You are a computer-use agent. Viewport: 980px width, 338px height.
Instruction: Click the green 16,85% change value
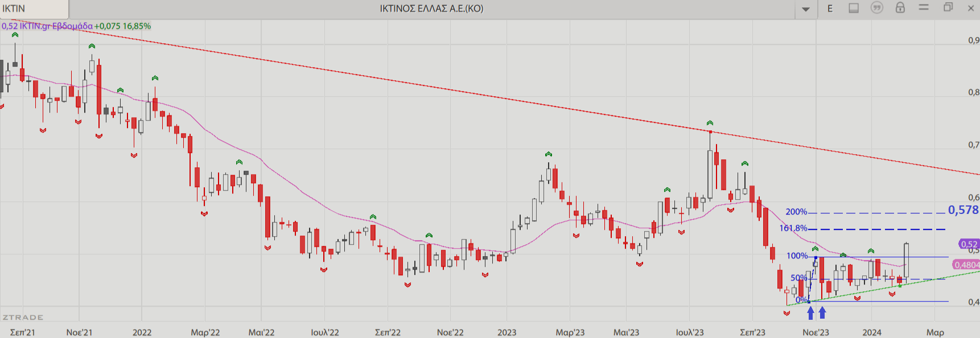point(137,26)
